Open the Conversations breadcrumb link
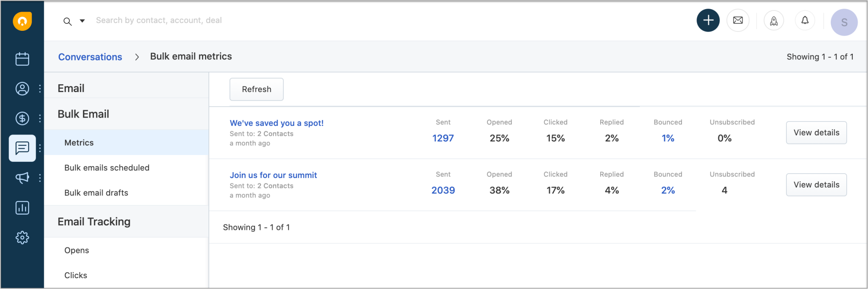This screenshot has width=868, height=289. [x=90, y=57]
